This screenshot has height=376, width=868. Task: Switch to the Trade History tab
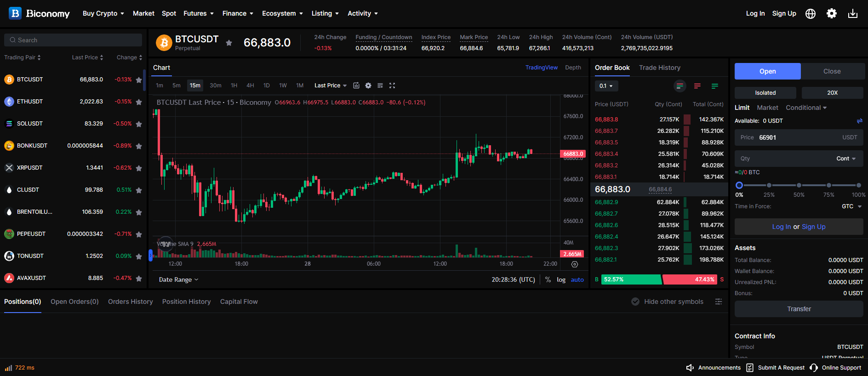click(x=660, y=68)
